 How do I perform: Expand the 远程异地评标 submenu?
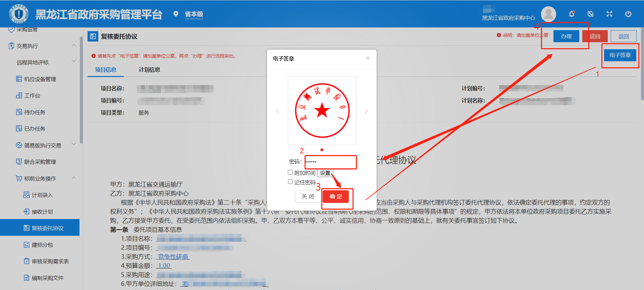pyautogui.click(x=74, y=61)
